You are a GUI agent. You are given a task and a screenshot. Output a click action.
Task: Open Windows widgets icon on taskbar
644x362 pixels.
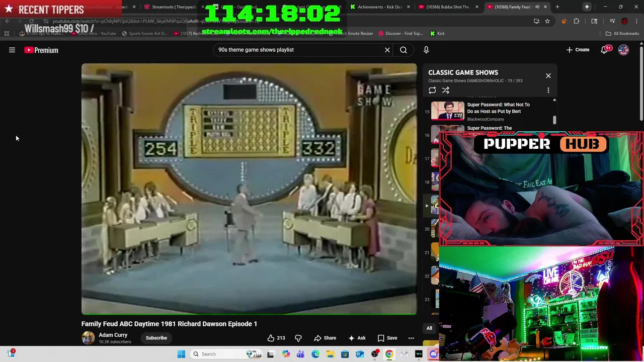point(11,353)
